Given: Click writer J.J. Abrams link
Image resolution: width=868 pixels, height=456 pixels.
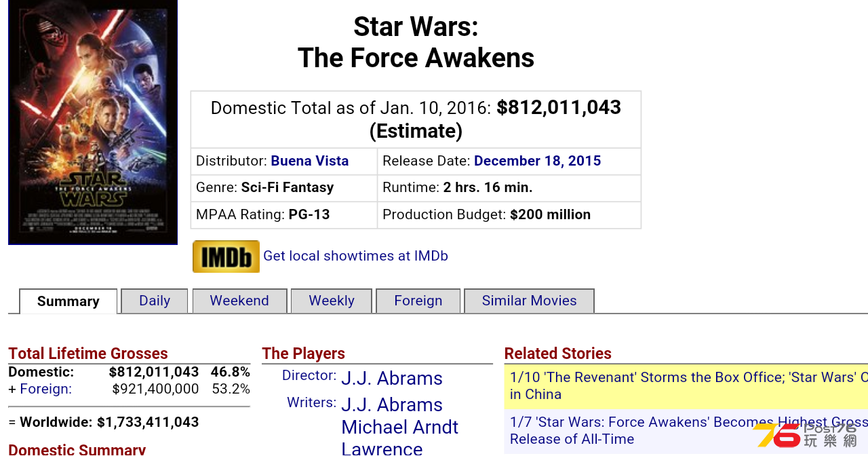Looking at the screenshot, I should (x=392, y=404).
